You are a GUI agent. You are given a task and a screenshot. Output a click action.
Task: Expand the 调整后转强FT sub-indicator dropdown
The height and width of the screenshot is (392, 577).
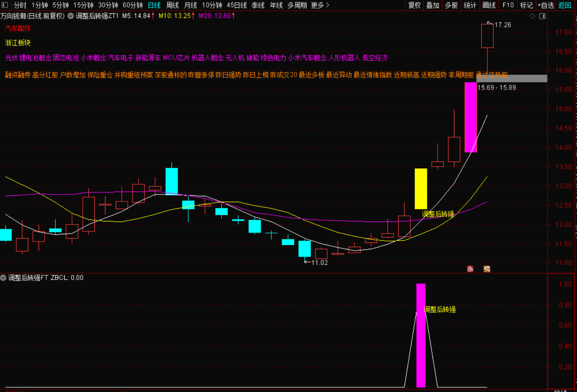(x=3, y=278)
